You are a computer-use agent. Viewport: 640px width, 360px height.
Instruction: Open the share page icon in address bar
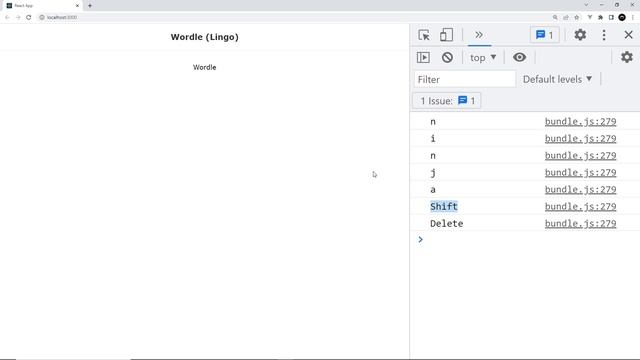pos(566,17)
